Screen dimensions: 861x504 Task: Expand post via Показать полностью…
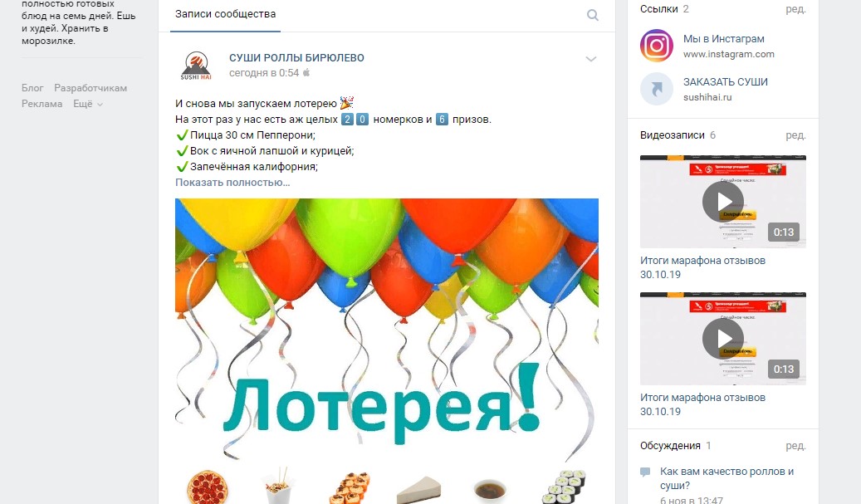[x=232, y=183]
